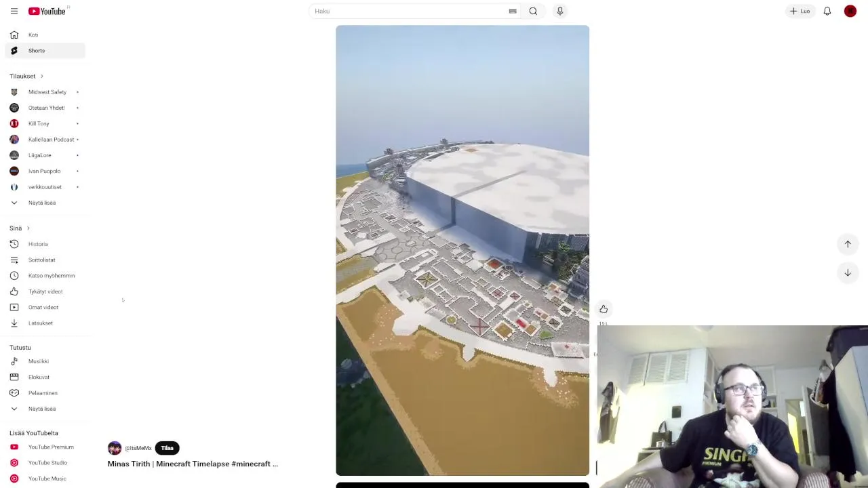Click the Pelaaminen gamepad icon
Viewport: 868px width, 488px height.
click(14, 393)
